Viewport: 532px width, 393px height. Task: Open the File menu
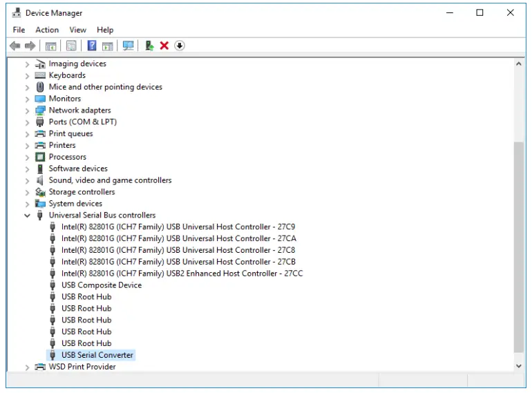point(19,30)
